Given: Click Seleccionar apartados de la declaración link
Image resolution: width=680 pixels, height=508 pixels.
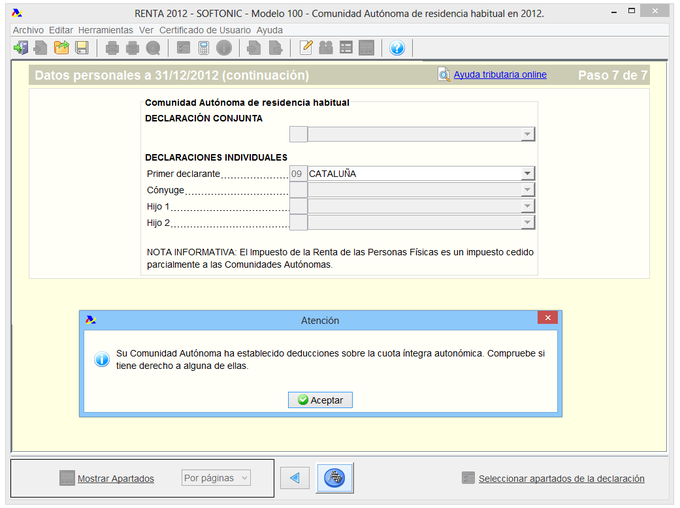Looking at the screenshot, I should [562, 479].
